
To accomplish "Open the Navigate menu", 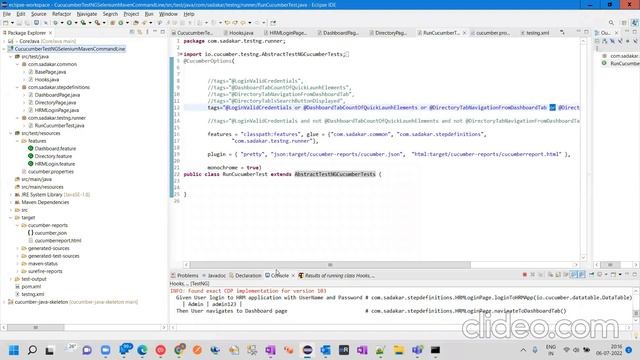I will click(x=87, y=14).
